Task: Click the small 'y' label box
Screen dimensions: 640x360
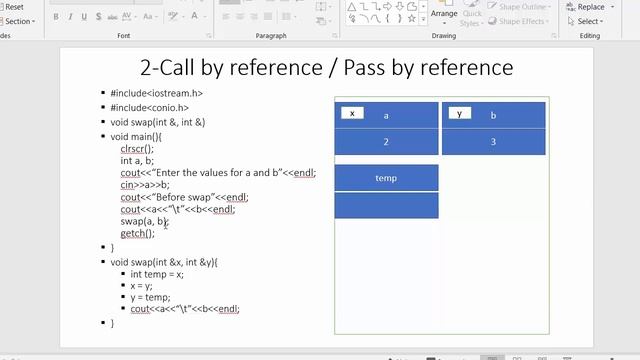Action: tap(460, 113)
